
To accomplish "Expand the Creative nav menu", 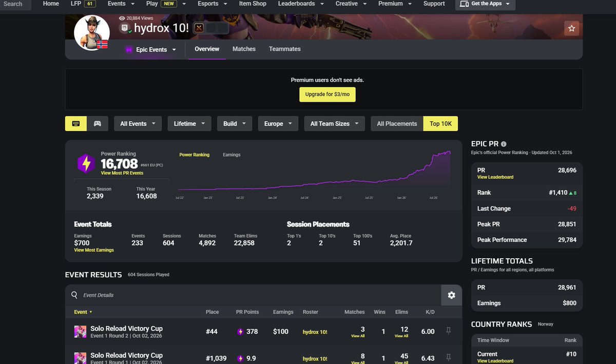I will click(351, 4).
